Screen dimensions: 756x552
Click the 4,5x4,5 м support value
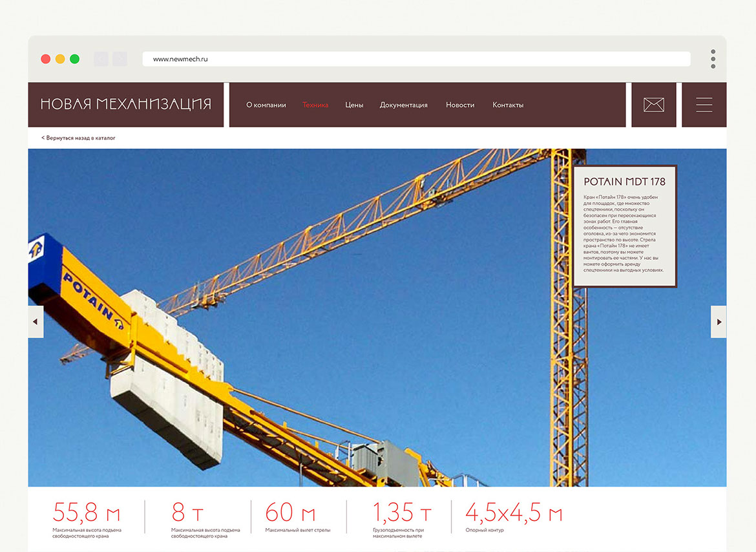coord(514,512)
